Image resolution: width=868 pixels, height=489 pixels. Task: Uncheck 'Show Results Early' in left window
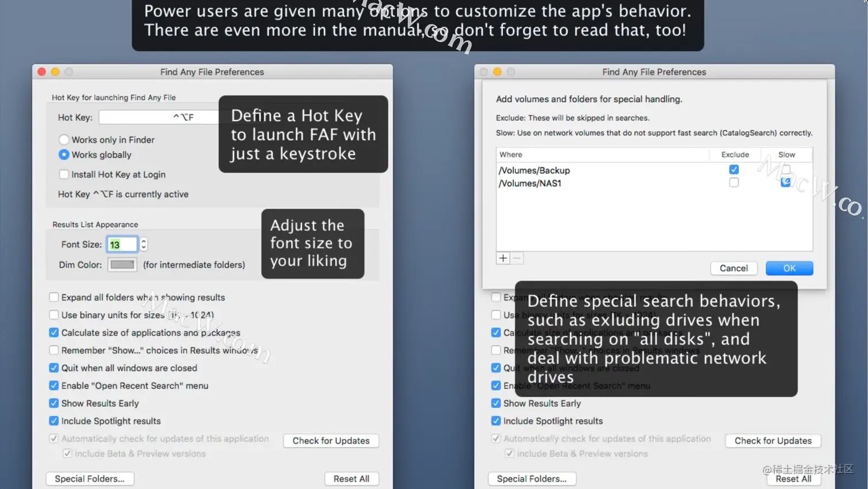click(54, 403)
